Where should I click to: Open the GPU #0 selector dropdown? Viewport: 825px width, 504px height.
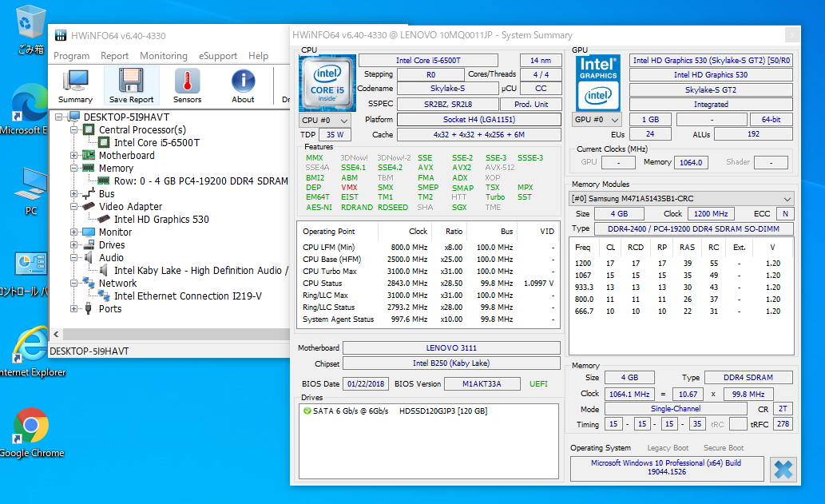[x=597, y=120]
